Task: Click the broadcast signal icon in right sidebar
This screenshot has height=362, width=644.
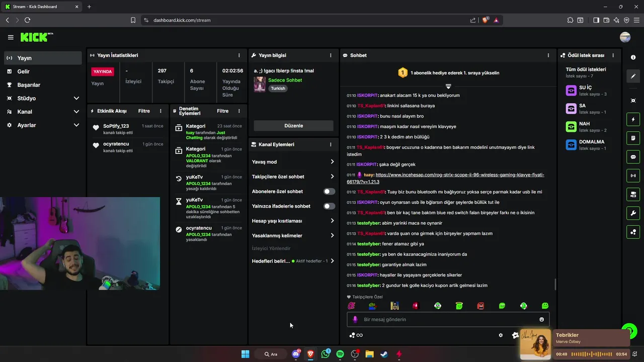Action: [x=633, y=175]
